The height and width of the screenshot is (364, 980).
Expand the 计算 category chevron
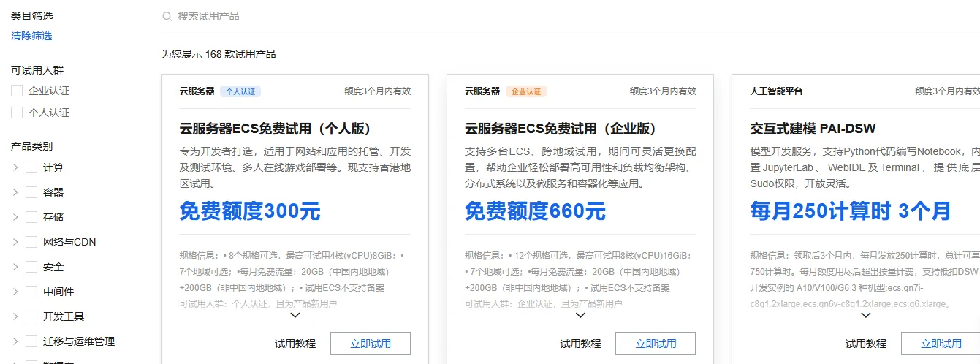point(15,167)
